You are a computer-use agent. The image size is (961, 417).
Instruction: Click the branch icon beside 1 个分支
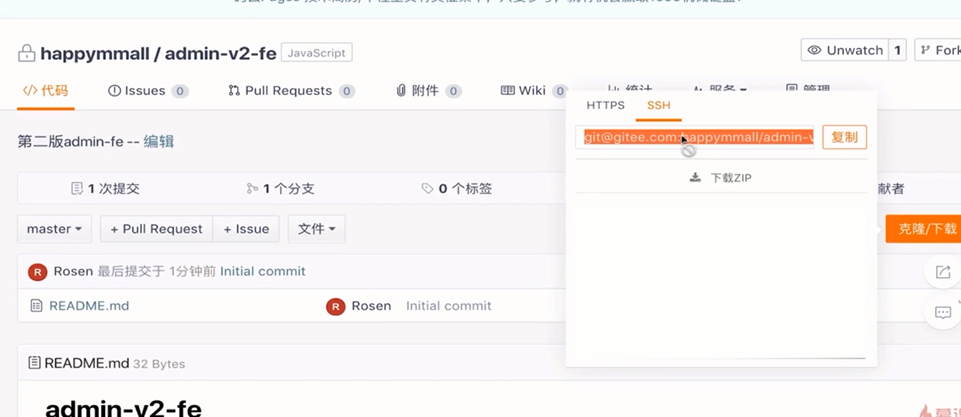(x=253, y=188)
